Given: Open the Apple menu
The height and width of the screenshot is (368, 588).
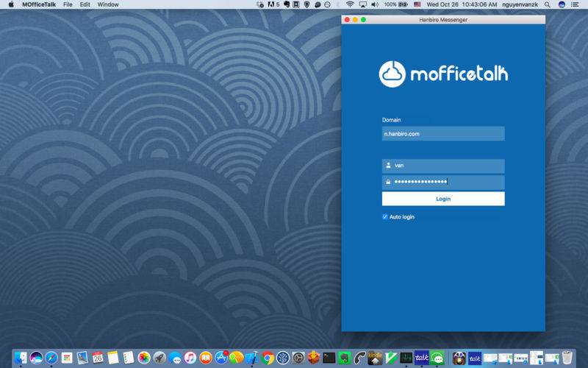Looking at the screenshot, I should (11, 4).
